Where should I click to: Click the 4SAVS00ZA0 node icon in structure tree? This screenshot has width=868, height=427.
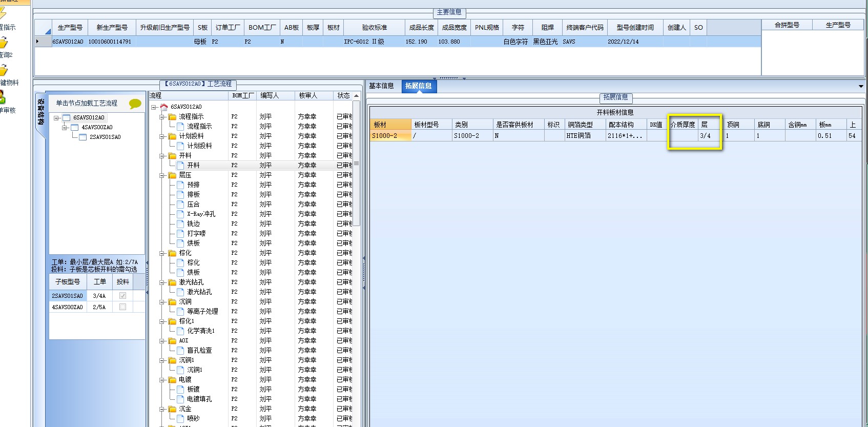coord(74,128)
